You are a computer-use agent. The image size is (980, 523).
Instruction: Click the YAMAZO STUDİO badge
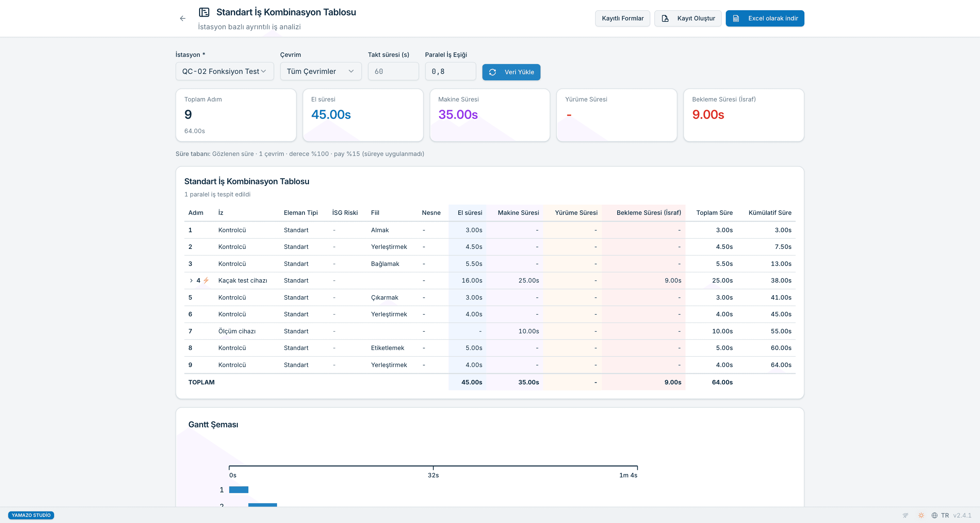31,515
